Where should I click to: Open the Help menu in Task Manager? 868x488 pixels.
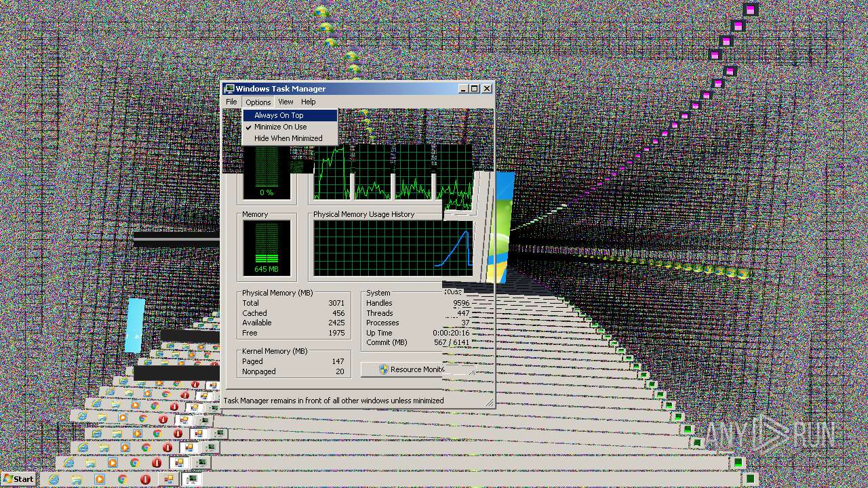[309, 102]
